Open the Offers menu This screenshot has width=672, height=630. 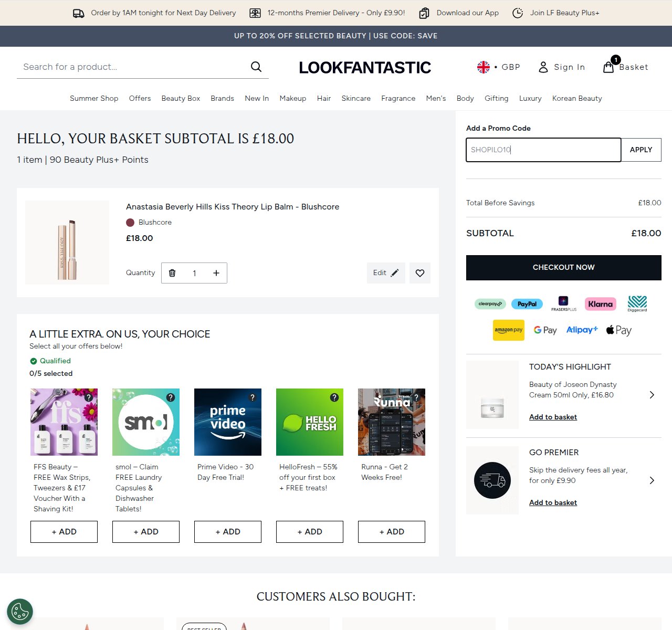140,98
